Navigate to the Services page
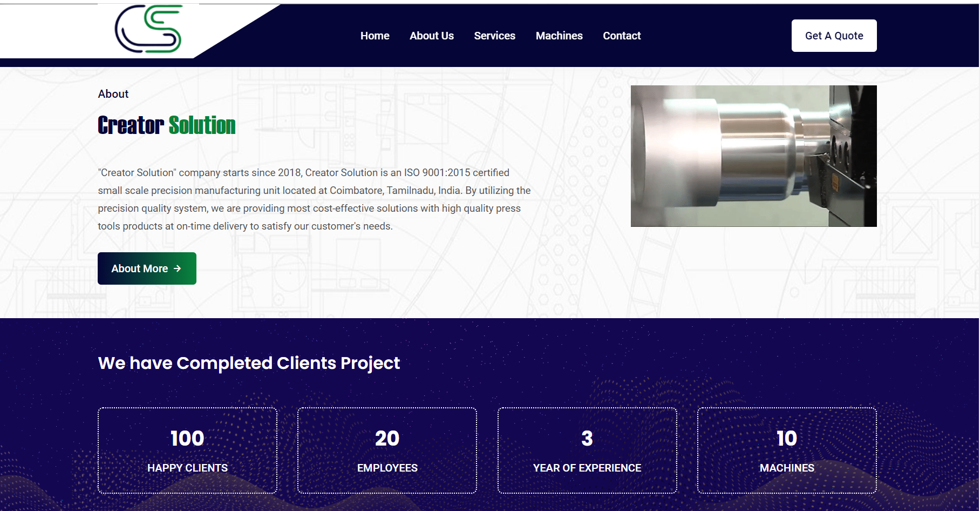 tap(494, 36)
